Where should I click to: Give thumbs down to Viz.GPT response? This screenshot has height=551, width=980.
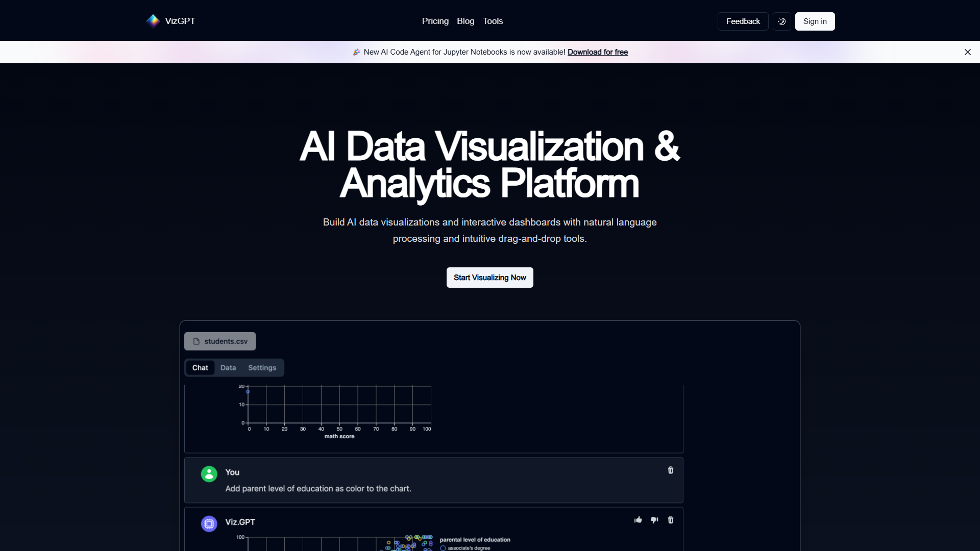(654, 520)
